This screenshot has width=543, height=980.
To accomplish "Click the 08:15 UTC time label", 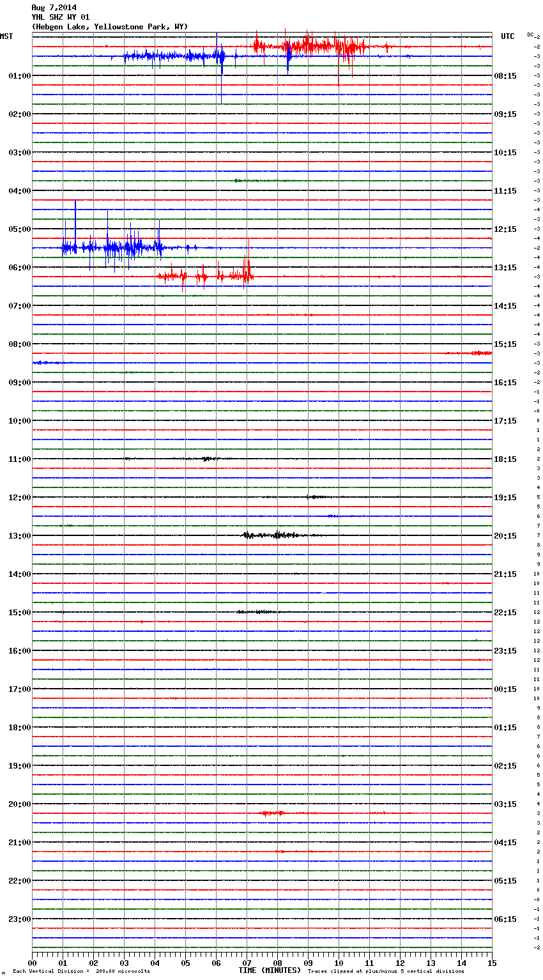I will (x=505, y=76).
